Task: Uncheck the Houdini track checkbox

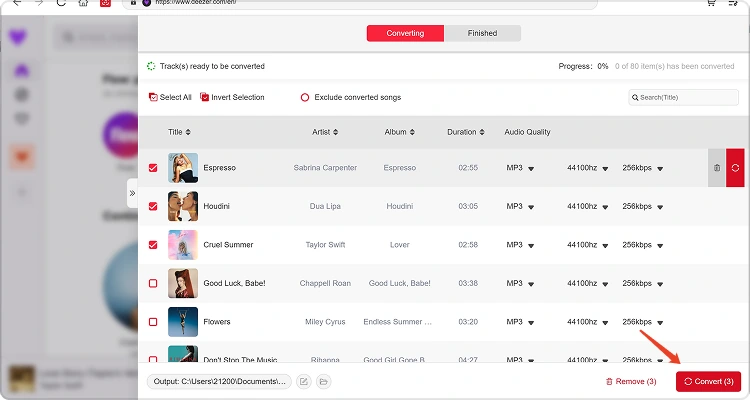Action: 153,206
